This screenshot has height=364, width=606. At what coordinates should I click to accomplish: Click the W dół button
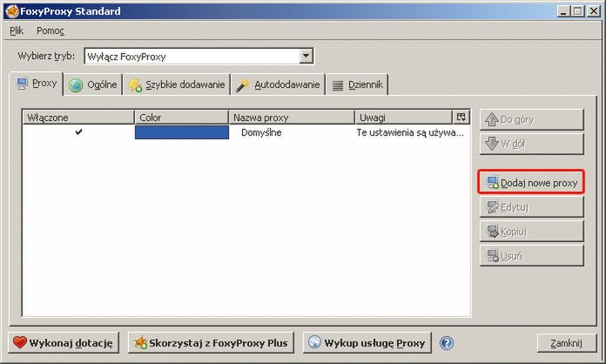coord(531,144)
